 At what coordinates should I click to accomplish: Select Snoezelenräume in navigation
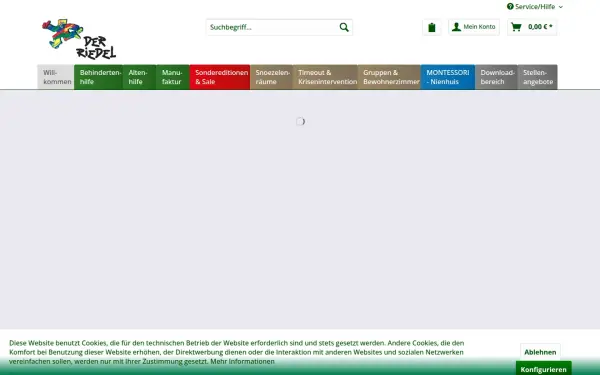click(271, 77)
